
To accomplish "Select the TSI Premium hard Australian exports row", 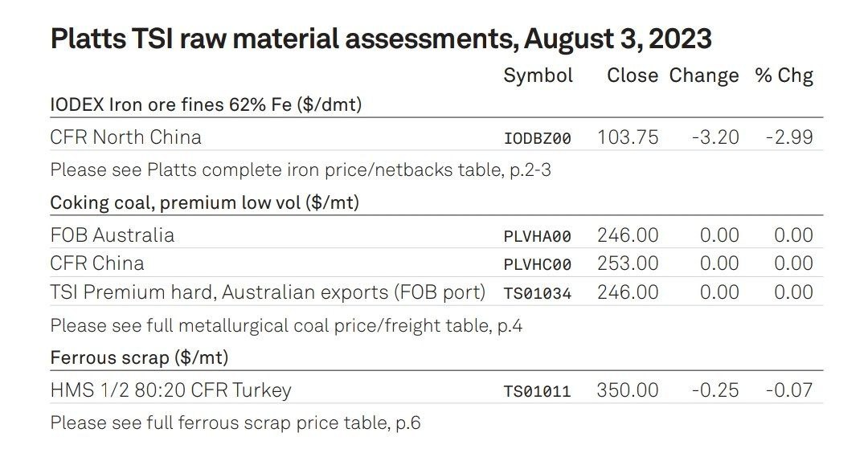I will pos(436,292).
